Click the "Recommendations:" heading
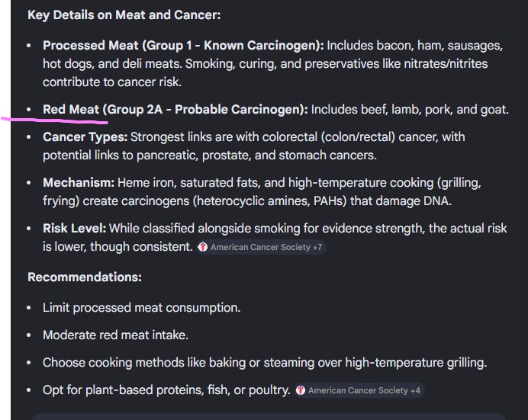The width and height of the screenshot is (528, 420). pos(85,277)
